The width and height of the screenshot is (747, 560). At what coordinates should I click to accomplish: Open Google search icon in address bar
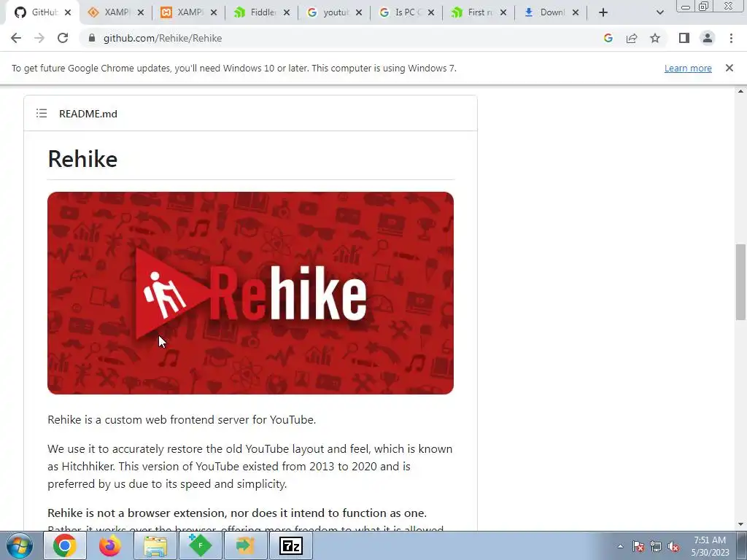pos(608,38)
